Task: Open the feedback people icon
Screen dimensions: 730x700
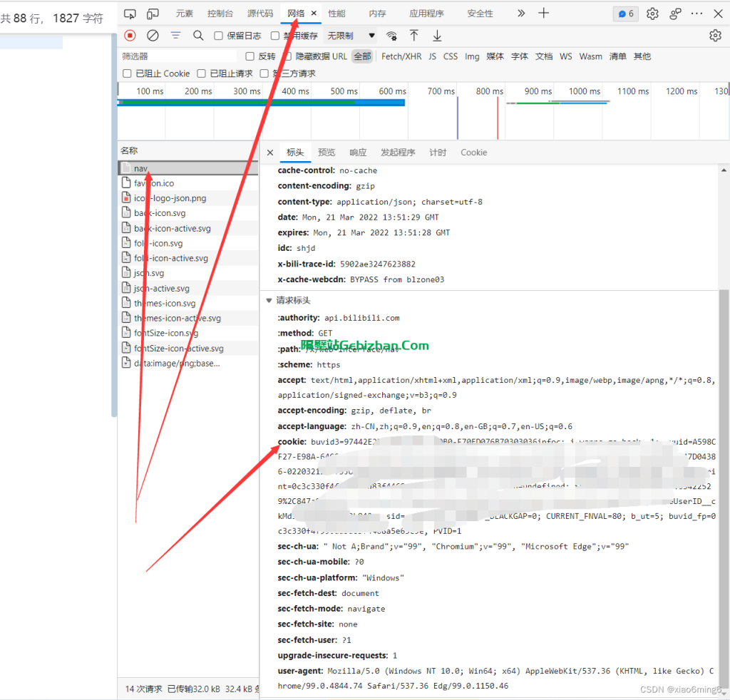Action: (675, 14)
